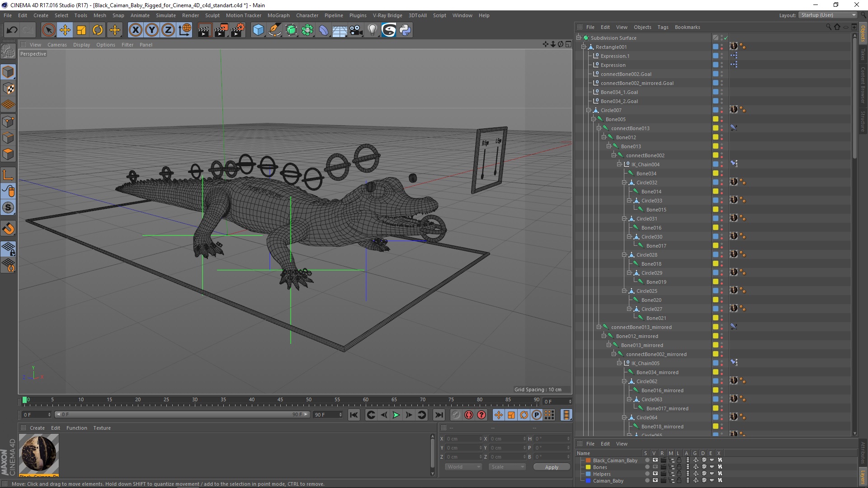Open the Layout dropdown

point(828,15)
